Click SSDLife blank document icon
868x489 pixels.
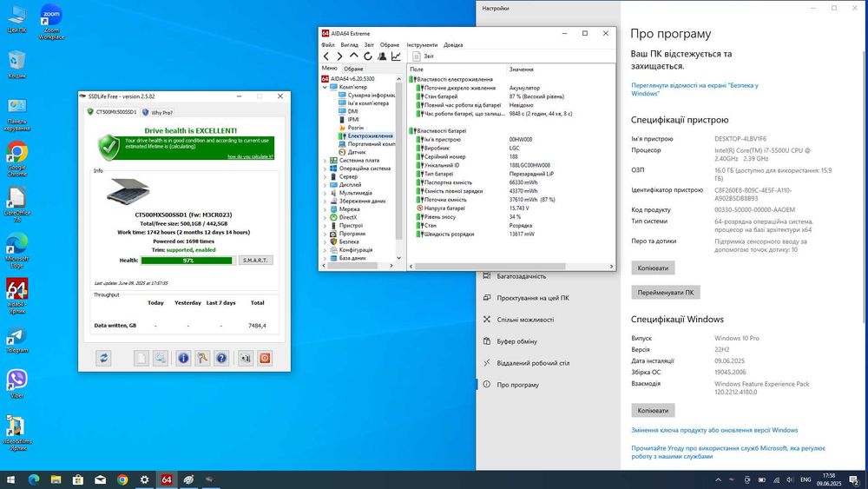point(141,358)
